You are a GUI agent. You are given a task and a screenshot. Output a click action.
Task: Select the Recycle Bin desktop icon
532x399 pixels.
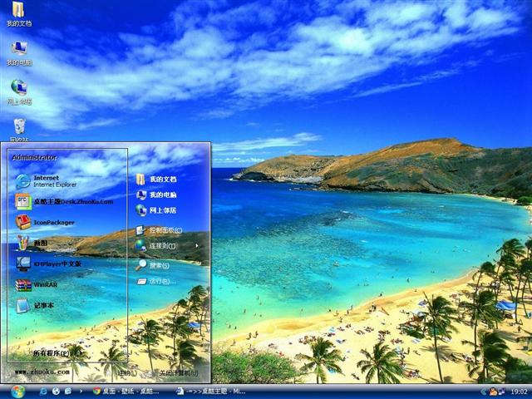19,130
